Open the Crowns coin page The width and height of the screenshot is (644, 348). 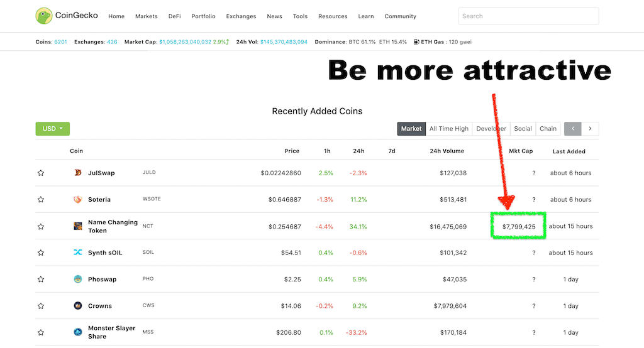click(100, 306)
